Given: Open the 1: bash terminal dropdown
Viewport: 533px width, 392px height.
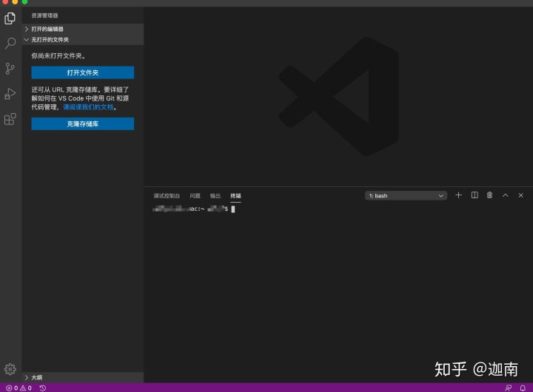Looking at the screenshot, I should point(406,196).
